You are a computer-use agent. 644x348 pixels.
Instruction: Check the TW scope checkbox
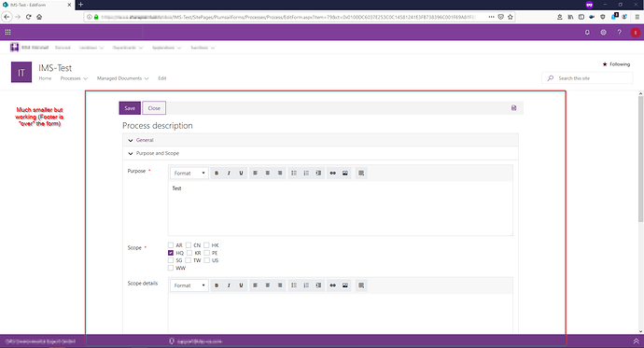[189, 260]
